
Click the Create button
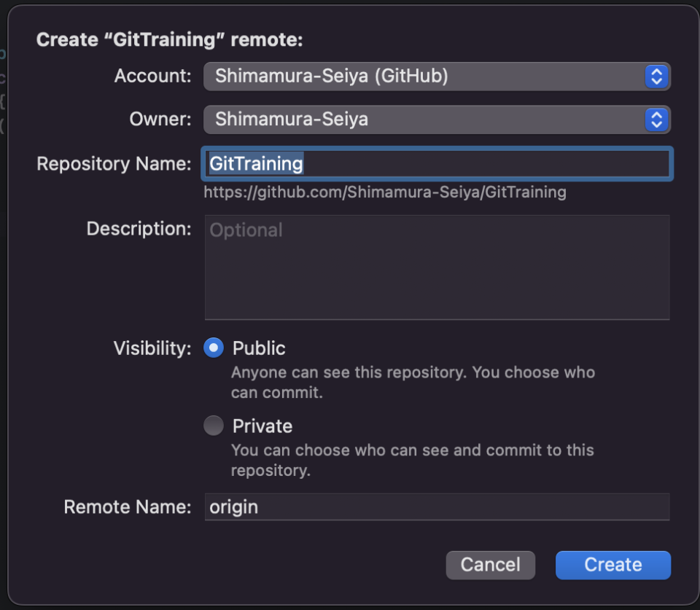[612, 565]
